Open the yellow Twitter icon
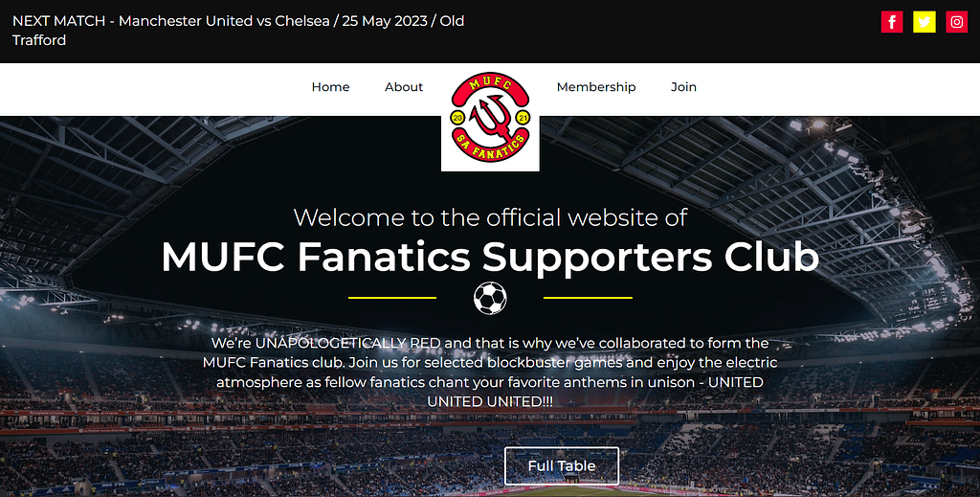The height and width of the screenshot is (497, 980). point(924,22)
